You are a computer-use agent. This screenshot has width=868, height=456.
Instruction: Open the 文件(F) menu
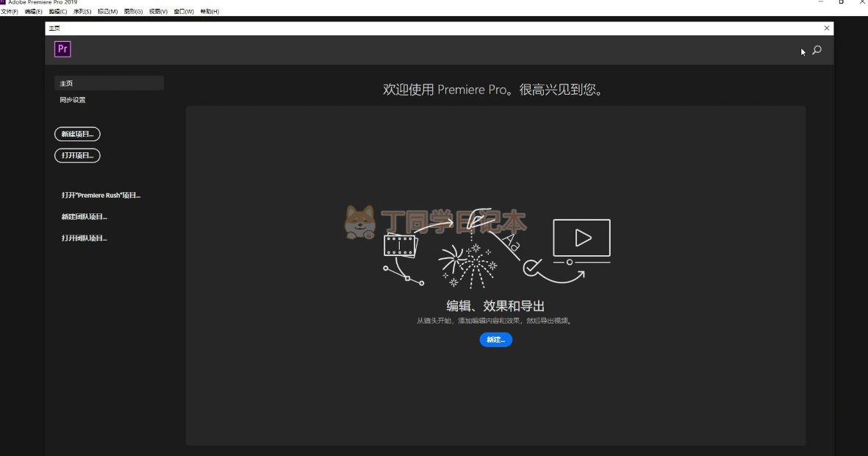10,12
